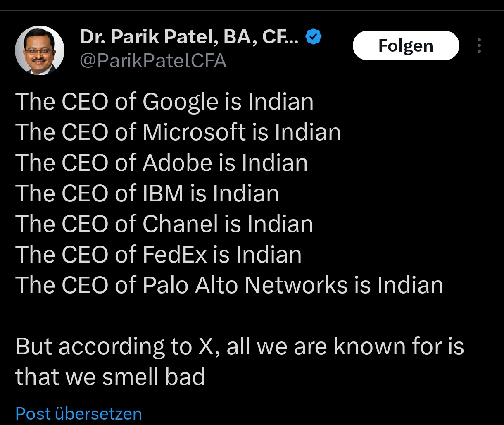Click the text Palo Alto Networks
Screen dimensions: 504x425
pyautogui.click(x=245, y=285)
